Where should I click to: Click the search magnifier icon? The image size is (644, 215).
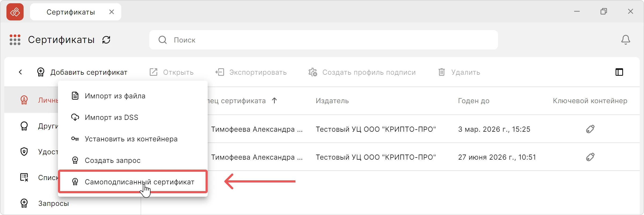pyautogui.click(x=162, y=40)
